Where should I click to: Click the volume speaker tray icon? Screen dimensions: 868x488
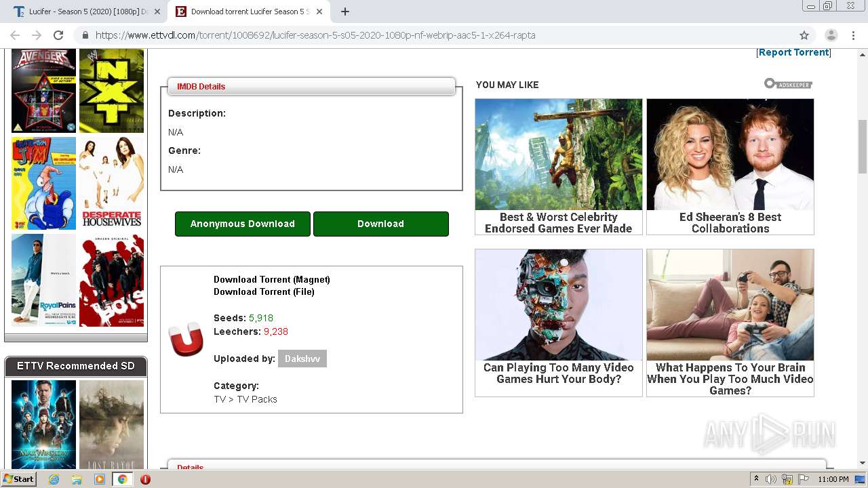pos(771,479)
